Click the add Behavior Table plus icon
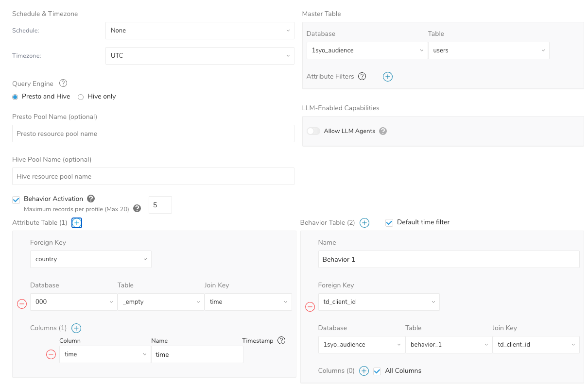The image size is (588, 385). coord(364,223)
